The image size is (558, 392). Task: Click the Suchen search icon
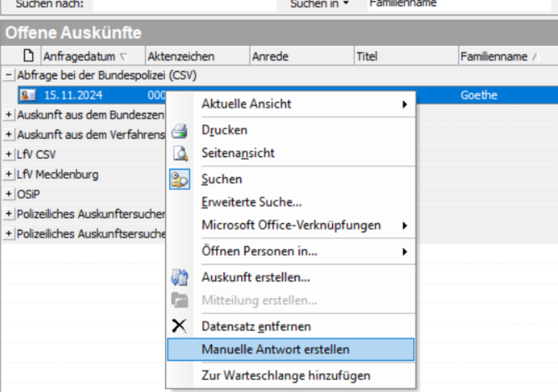(180, 179)
